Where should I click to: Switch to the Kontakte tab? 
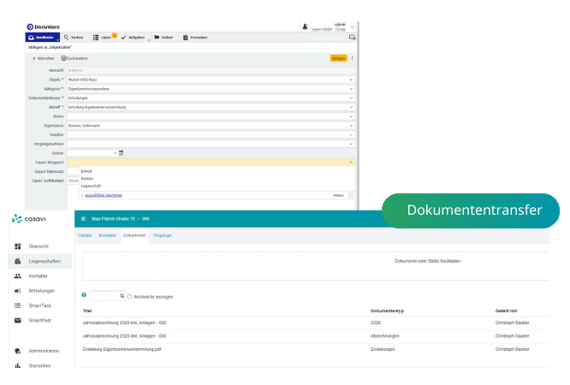coord(108,236)
